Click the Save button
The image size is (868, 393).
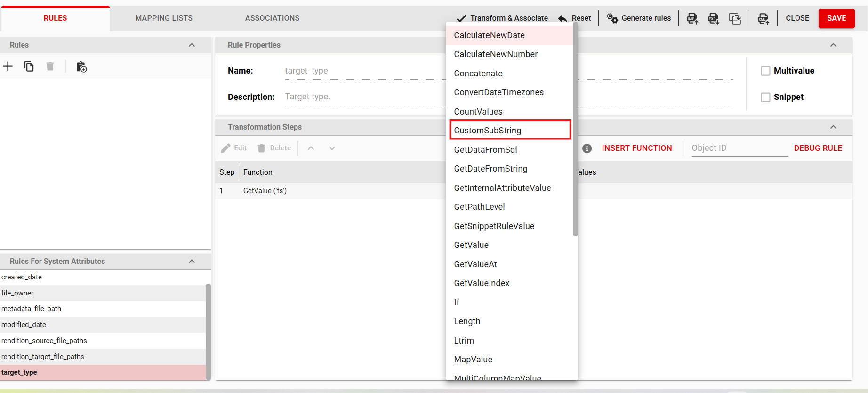836,18
